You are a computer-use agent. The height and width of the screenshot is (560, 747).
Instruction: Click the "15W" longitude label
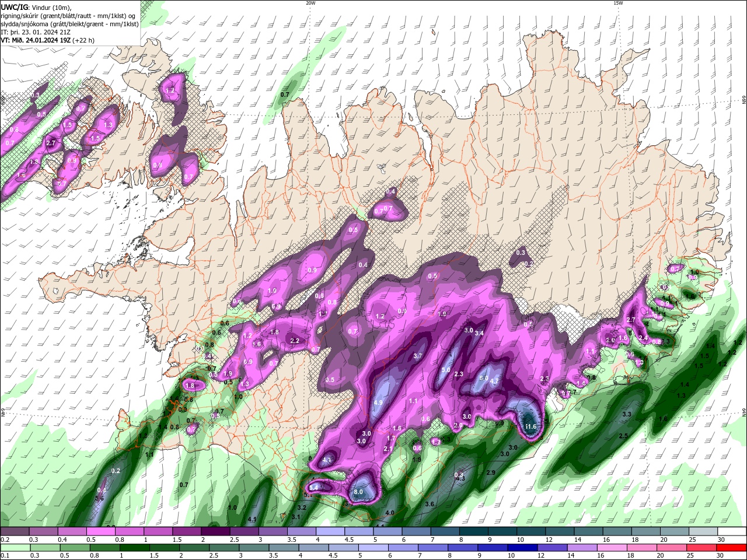tap(618, 3)
